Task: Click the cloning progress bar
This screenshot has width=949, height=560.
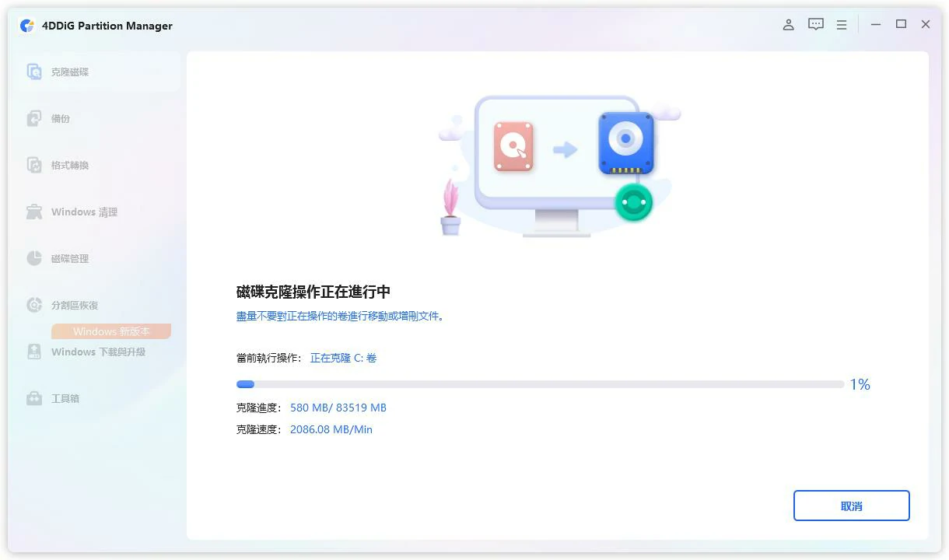Action: [540, 384]
